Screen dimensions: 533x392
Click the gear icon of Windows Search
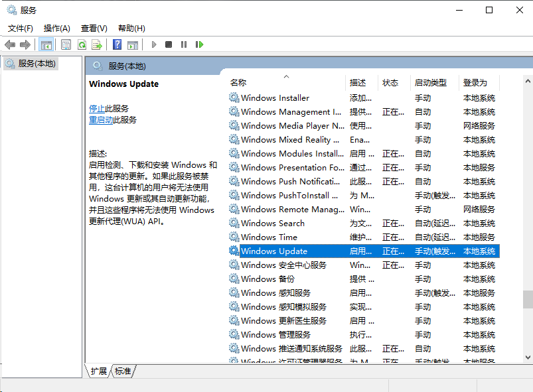tap(234, 223)
